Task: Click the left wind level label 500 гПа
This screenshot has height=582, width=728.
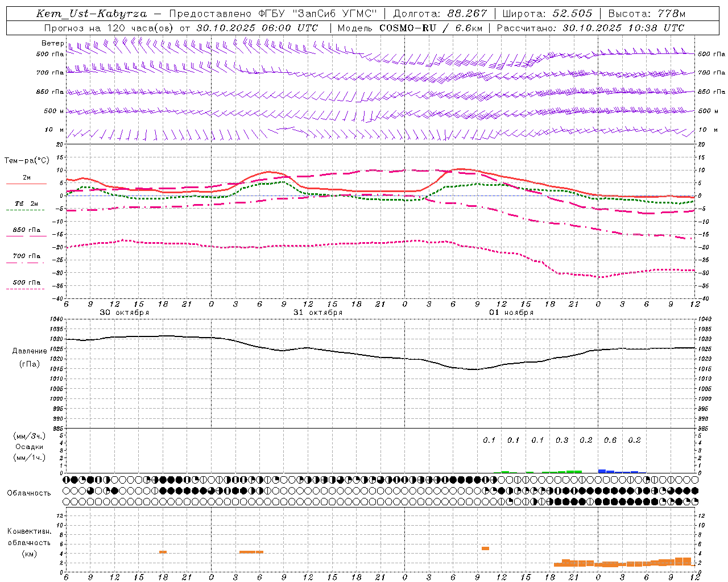Action: pos(50,54)
